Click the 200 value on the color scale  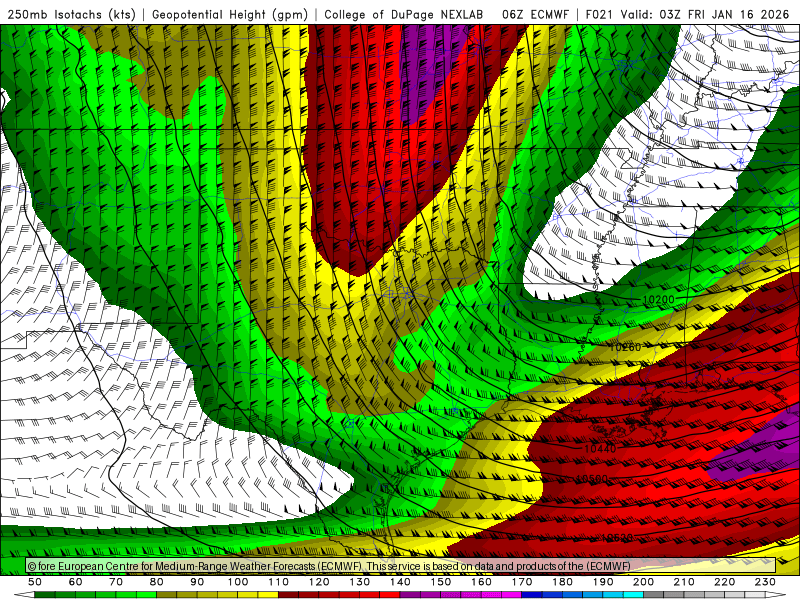[x=643, y=582]
